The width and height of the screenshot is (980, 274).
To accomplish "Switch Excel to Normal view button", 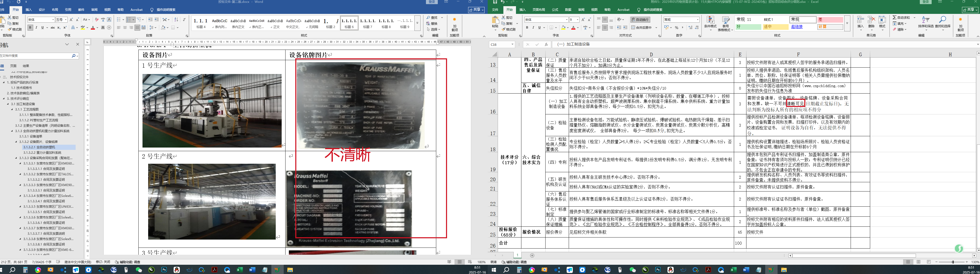I will pos(908,262).
